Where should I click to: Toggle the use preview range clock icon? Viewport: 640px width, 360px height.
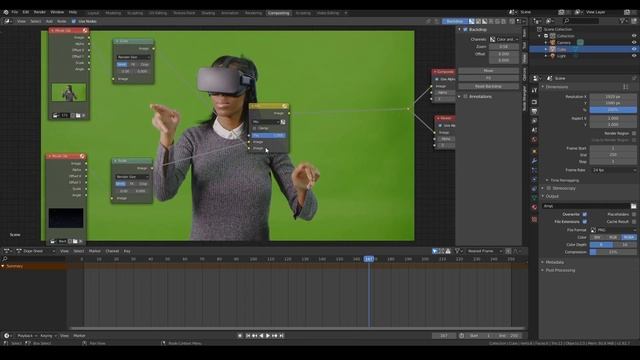click(461, 336)
